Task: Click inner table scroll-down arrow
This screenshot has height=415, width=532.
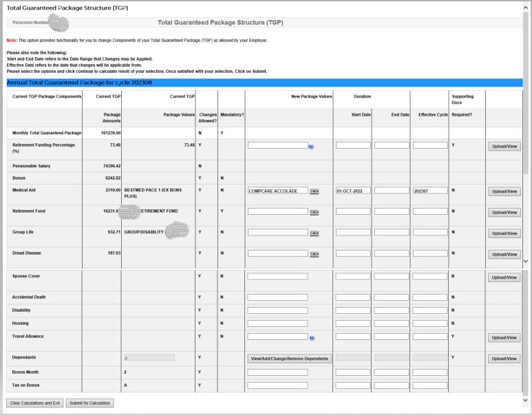Action: click(x=526, y=262)
